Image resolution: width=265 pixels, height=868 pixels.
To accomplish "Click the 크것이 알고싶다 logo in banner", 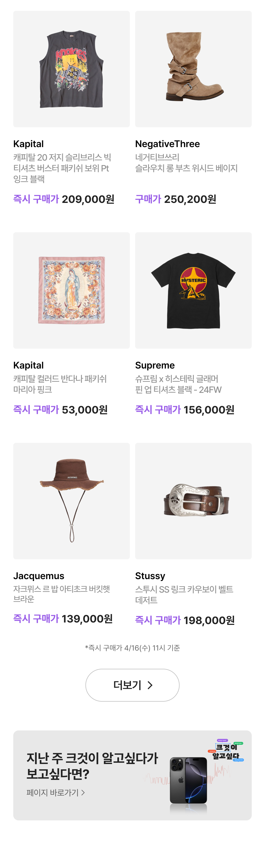I will (x=226, y=751).
